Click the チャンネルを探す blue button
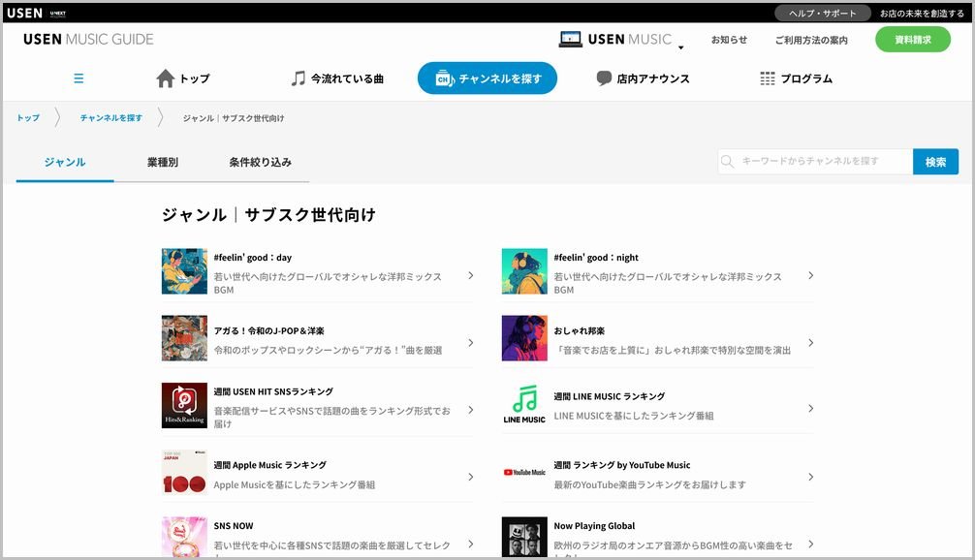This screenshot has width=975, height=560. 487,78
